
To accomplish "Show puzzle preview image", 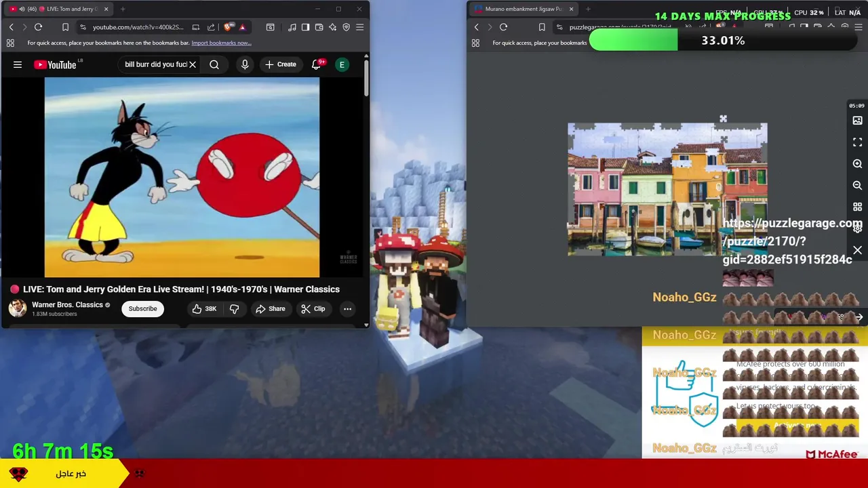I will pos(857,121).
